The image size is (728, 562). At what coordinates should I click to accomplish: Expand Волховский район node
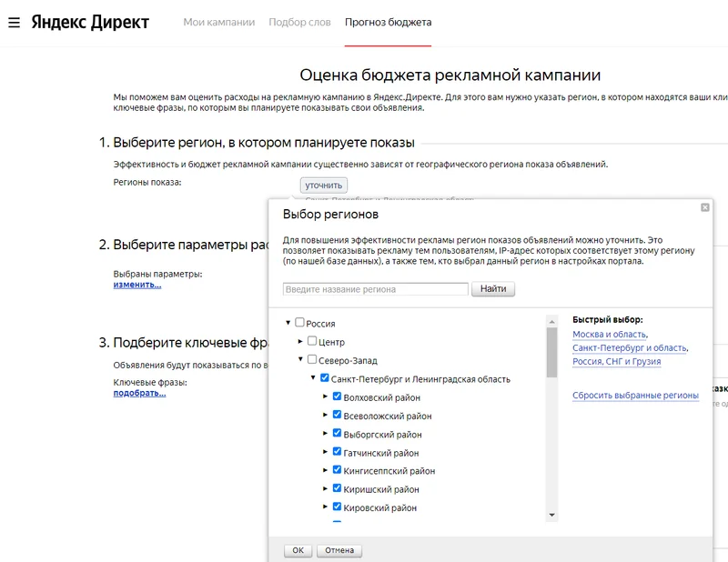(326, 396)
